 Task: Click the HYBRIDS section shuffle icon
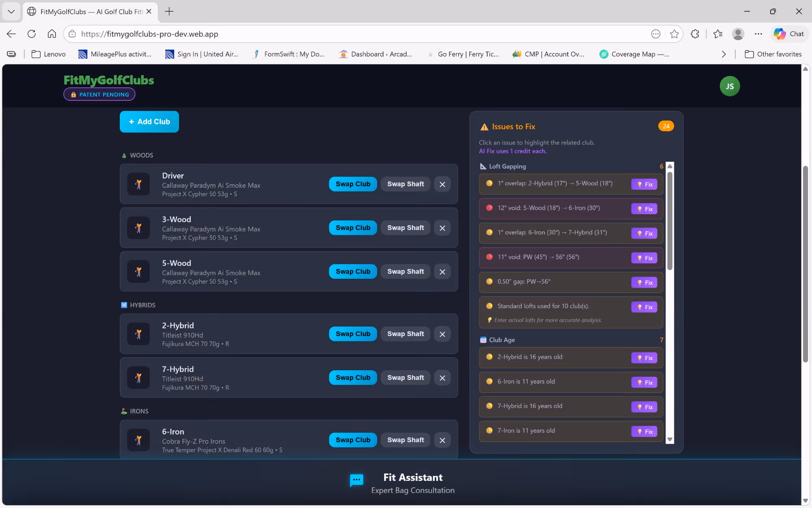[x=124, y=305]
